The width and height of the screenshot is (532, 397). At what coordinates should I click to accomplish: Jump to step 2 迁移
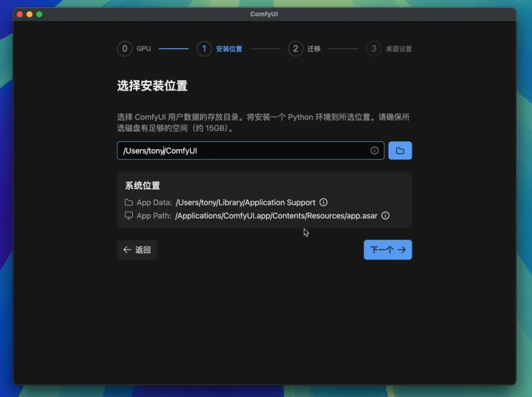pyautogui.click(x=304, y=48)
